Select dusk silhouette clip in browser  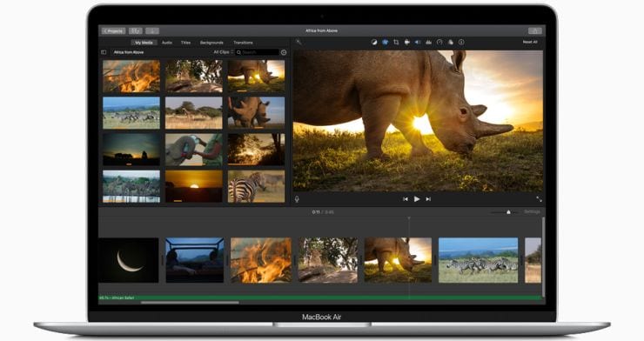click(x=131, y=150)
